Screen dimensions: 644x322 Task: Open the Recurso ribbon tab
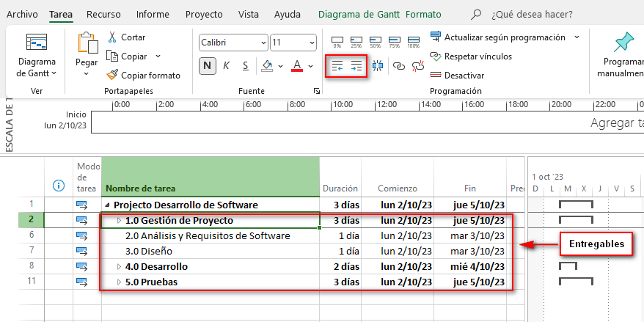tap(103, 14)
